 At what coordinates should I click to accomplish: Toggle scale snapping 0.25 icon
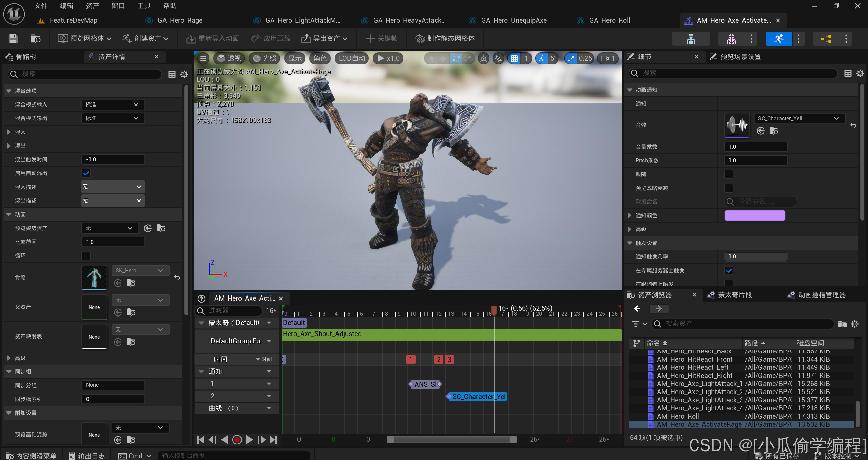click(571, 58)
